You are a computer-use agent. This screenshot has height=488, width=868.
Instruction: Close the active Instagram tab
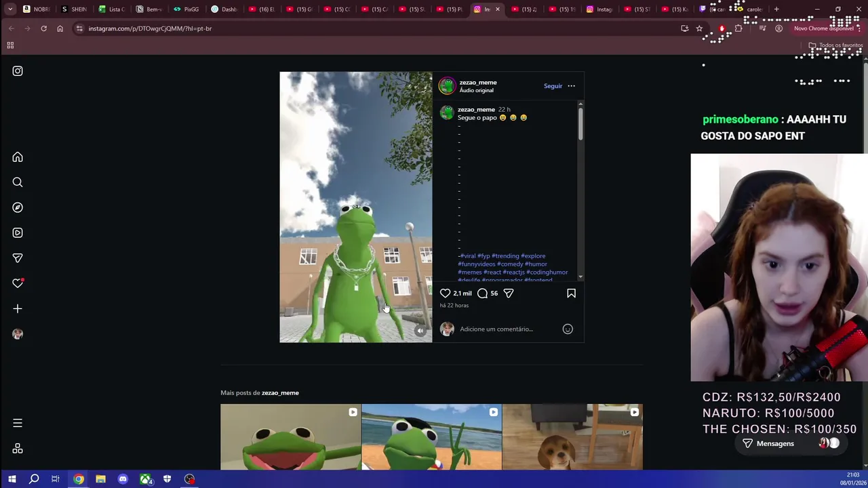coord(498,9)
